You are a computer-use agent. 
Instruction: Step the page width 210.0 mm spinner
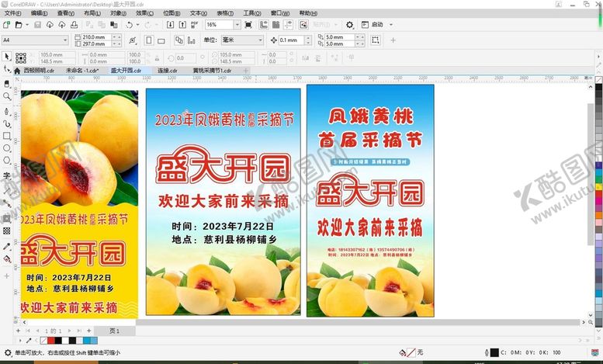[x=116, y=37]
